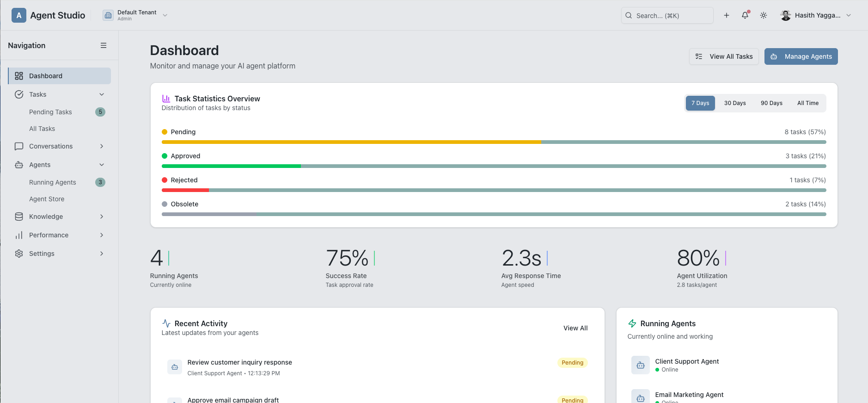This screenshot has height=403, width=868.
Task: Click the Default Tenant building icon
Action: tap(108, 15)
